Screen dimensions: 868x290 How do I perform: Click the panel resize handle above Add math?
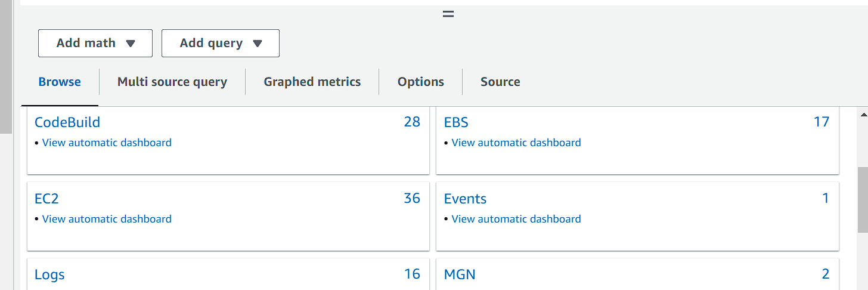tap(448, 14)
